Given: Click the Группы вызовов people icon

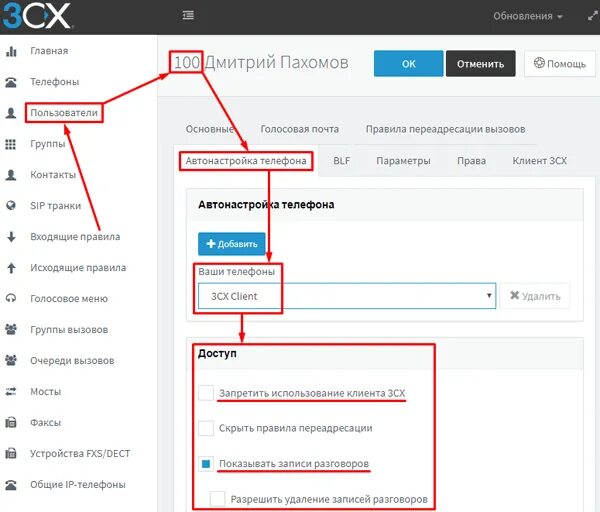Looking at the screenshot, I should [x=11, y=329].
